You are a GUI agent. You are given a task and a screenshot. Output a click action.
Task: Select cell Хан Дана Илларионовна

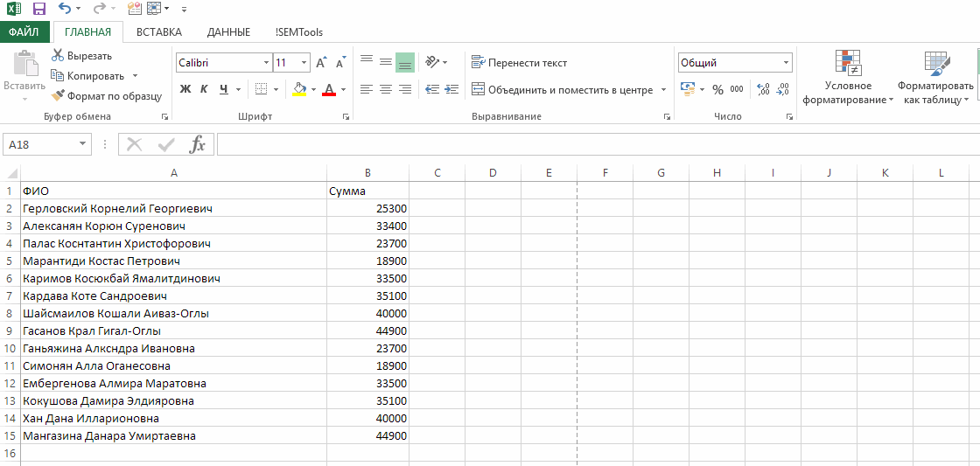click(x=173, y=419)
